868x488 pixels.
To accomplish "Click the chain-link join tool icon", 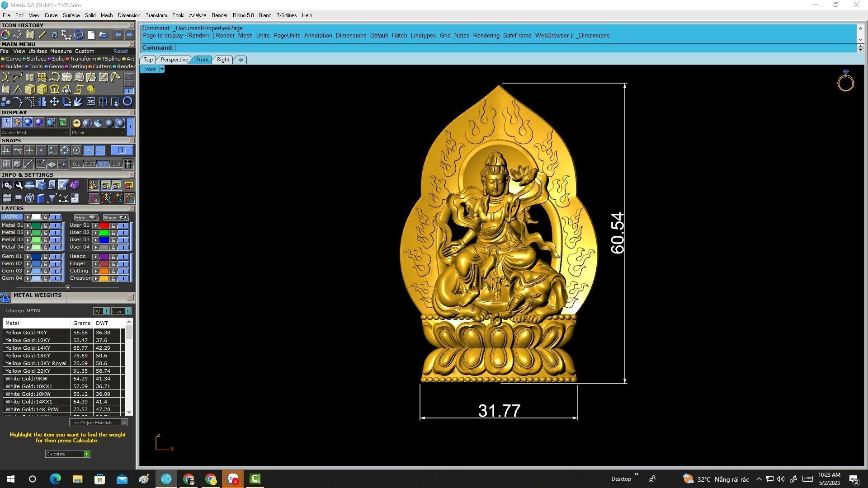I will (x=91, y=102).
